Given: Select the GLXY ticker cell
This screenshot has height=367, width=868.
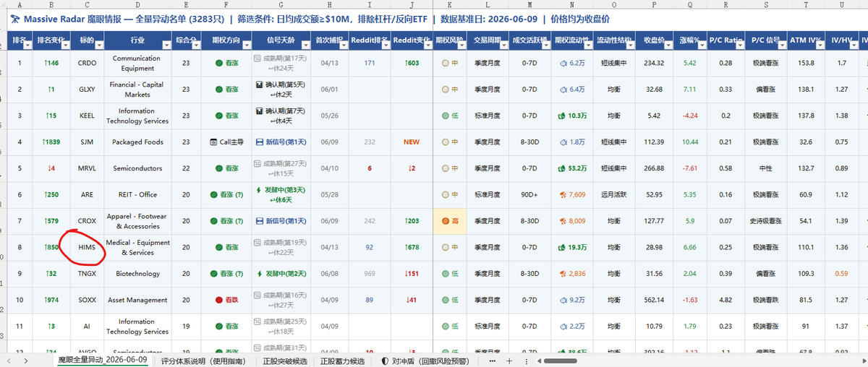Looking at the screenshot, I should [87, 89].
